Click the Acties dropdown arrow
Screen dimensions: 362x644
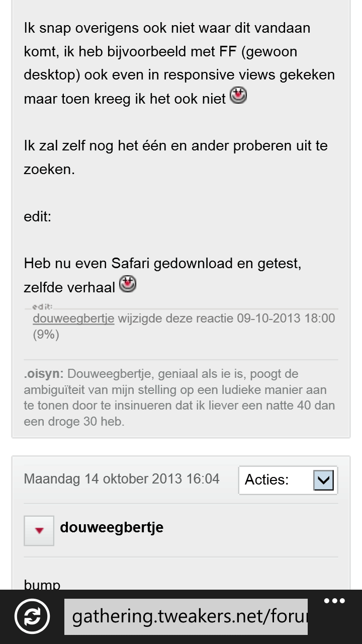pos(323,480)
